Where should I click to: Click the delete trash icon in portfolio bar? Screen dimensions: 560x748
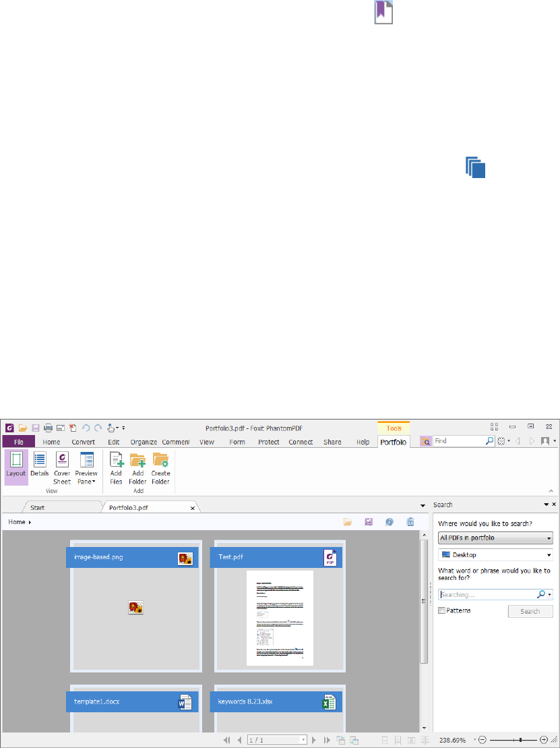pos(410,522)
